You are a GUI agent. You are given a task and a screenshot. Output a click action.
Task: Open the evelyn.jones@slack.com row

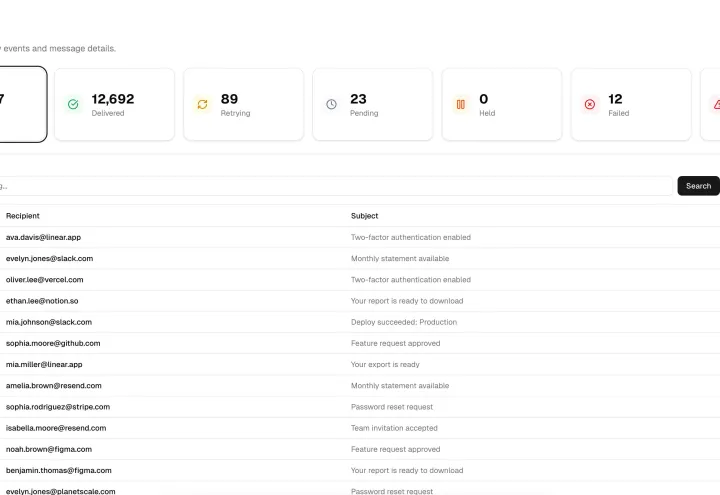(x=360, y=259)
